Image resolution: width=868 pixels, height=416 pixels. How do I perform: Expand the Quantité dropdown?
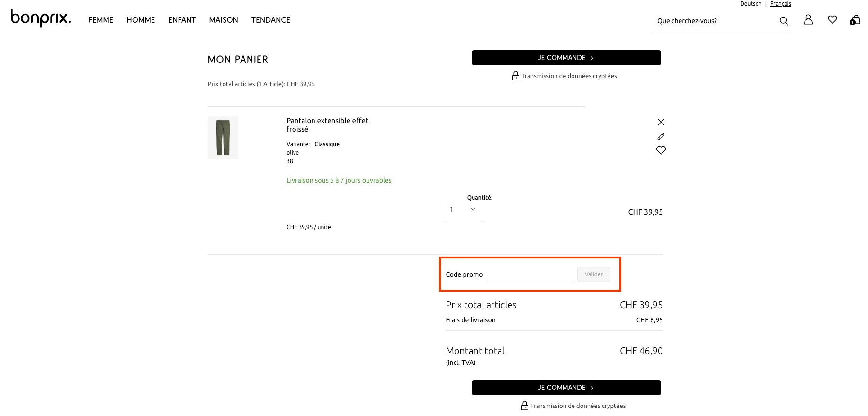click(463, 210)
